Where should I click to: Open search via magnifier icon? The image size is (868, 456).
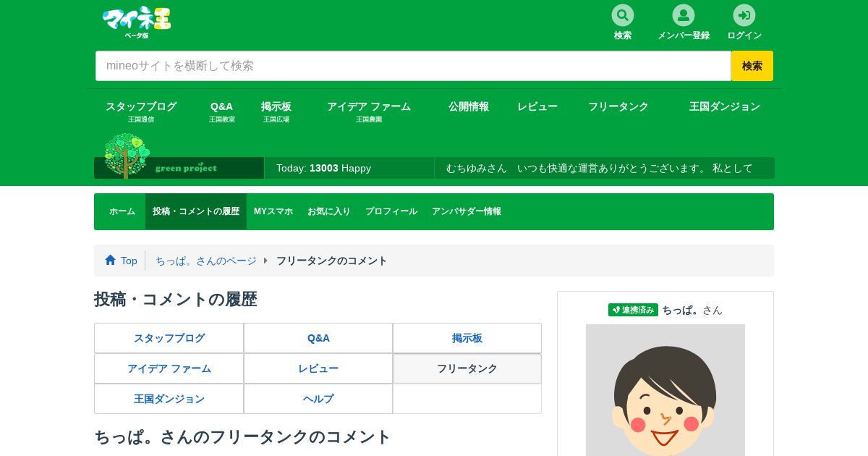click(622, 15)
